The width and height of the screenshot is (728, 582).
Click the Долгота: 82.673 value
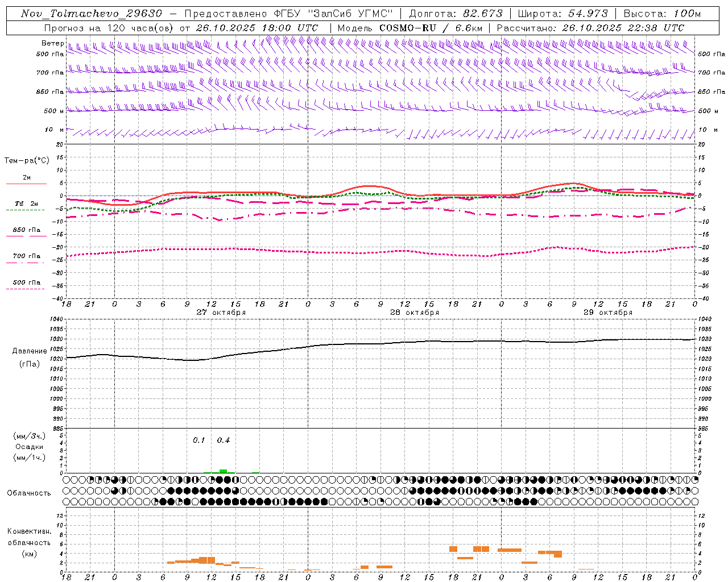[456, 14]
